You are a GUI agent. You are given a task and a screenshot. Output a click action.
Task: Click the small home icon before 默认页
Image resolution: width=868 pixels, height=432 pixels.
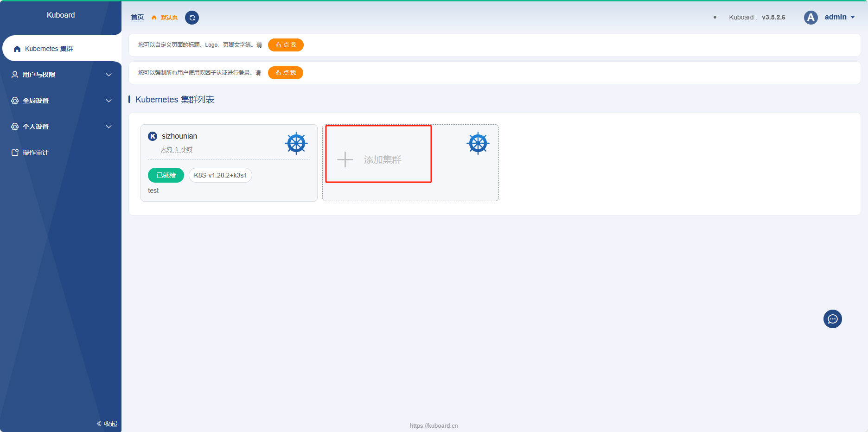point(154,18)
